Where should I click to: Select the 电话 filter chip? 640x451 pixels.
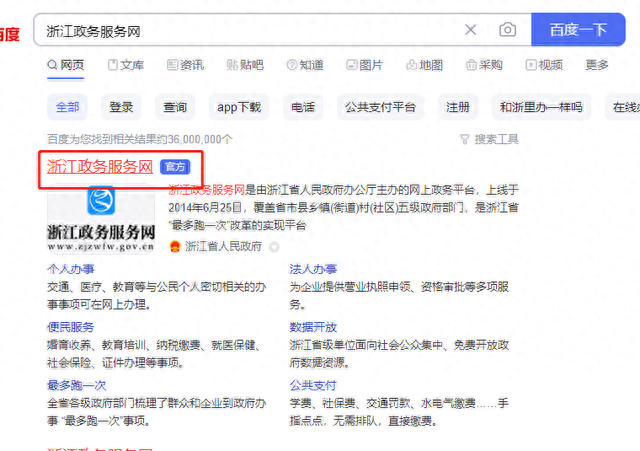coord(303,107)
